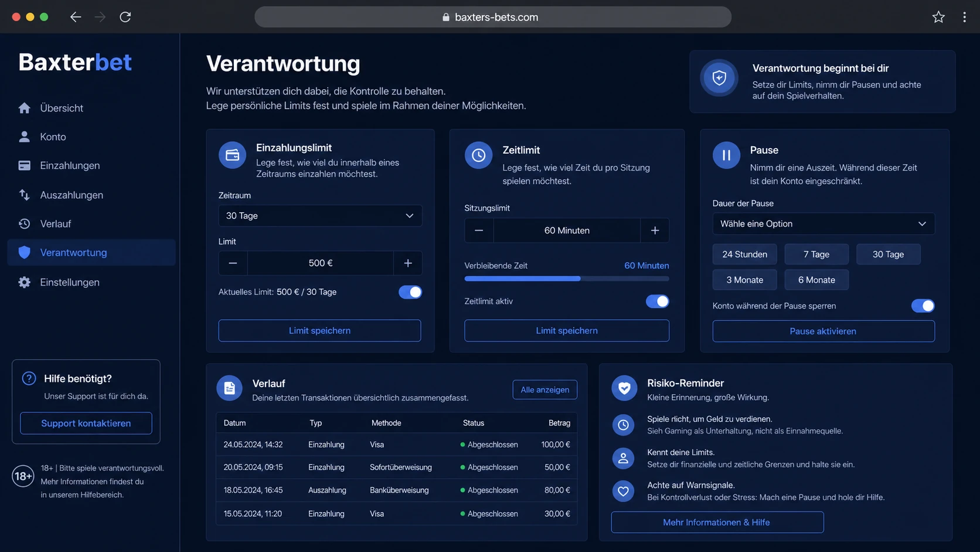Increase the deposit limit with plus
The height and width of the screenshot is (552, 980).
tap(408, 263)
